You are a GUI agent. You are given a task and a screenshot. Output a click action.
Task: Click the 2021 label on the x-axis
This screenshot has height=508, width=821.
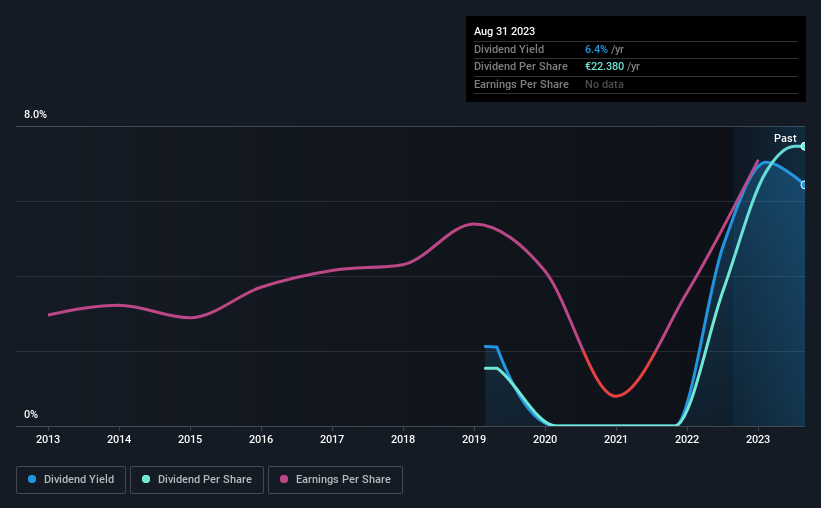coord(616,439)
